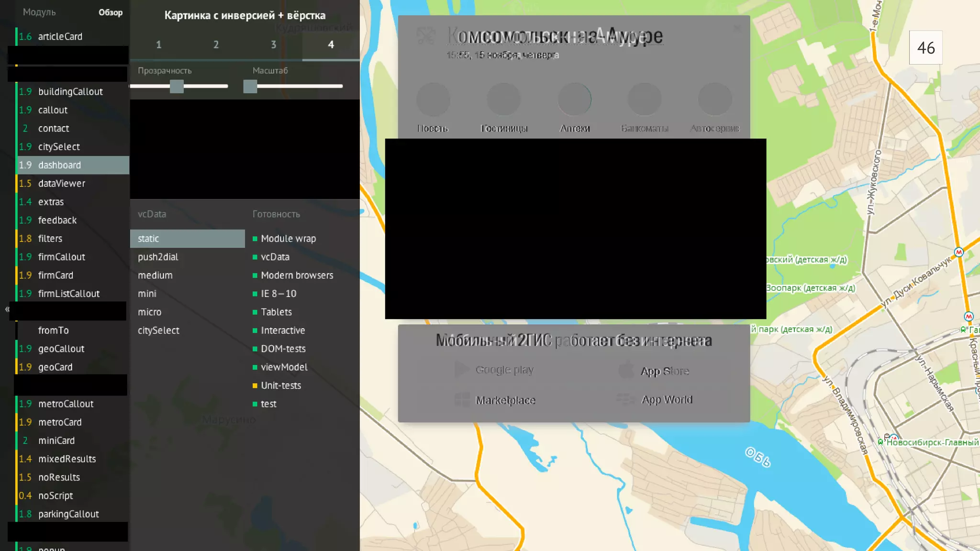
Task: Select the feedback module in list
Action: pyautogui.click(x=57, y=220)
